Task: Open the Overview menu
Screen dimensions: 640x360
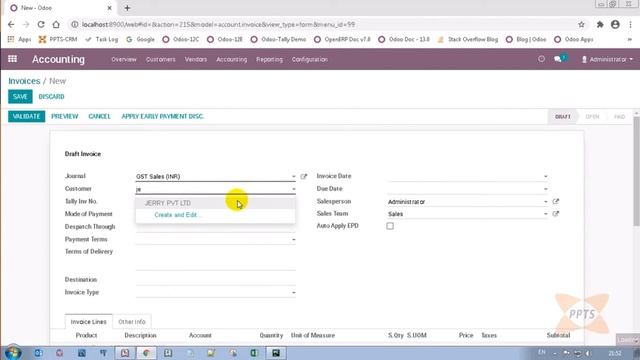Action: tap(124, 59)
